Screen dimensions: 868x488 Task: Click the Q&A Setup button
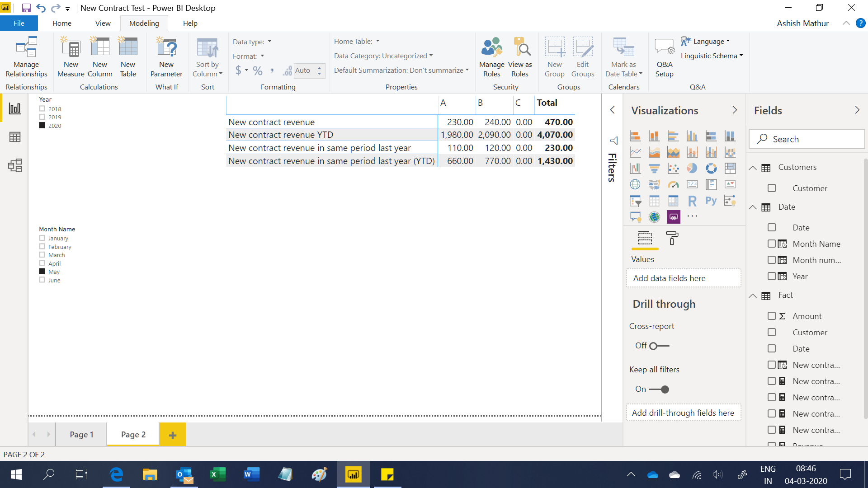[665, 57]
